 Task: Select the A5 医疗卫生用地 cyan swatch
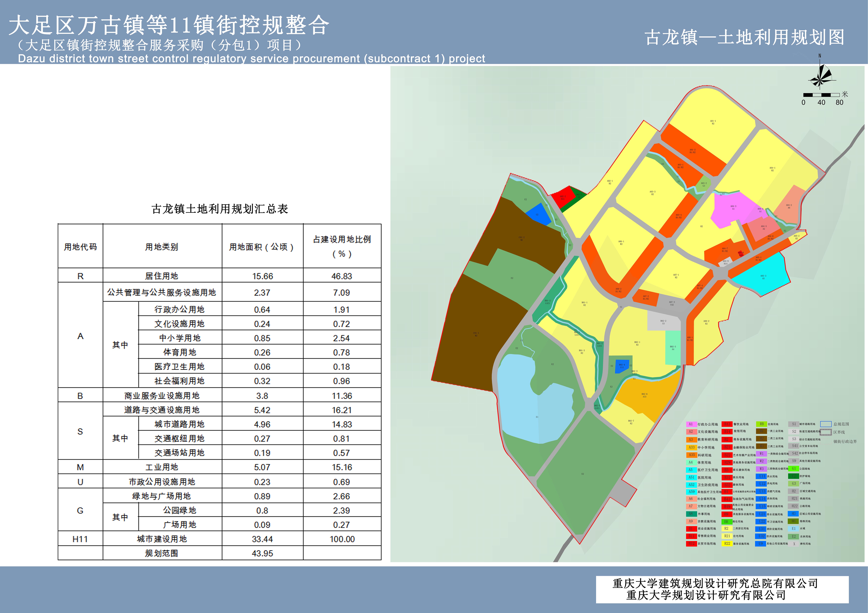pos(691,470)
